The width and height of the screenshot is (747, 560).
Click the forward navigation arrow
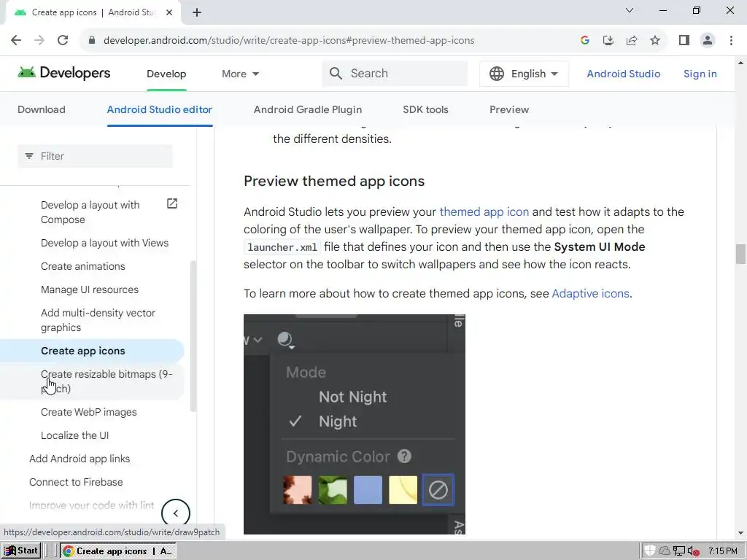click(39, 40)
